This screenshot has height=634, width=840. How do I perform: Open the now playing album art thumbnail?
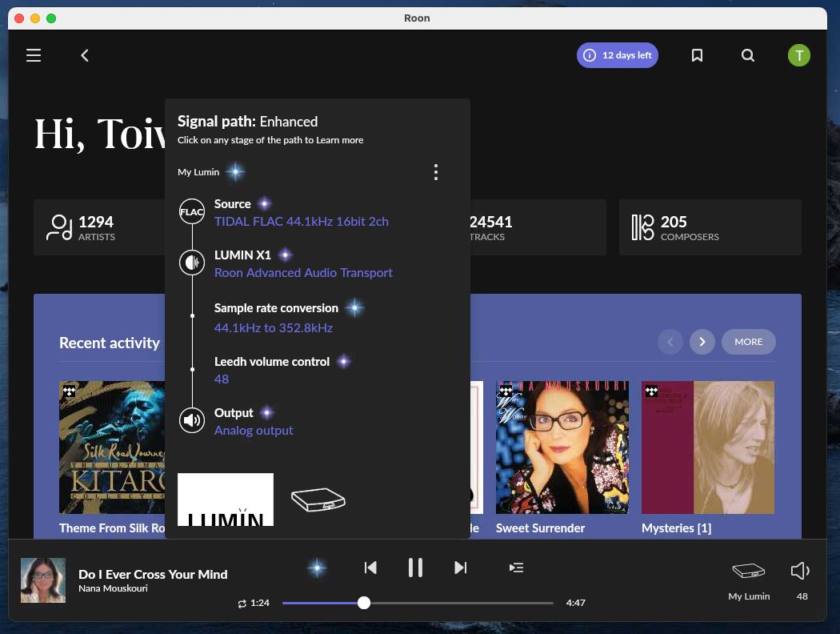coord(43,580)
